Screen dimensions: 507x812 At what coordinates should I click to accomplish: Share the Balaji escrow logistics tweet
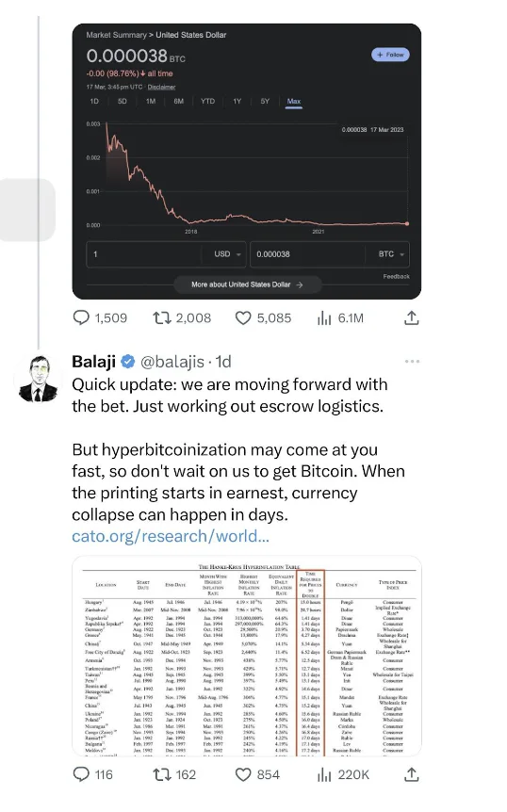tap(411, 774)
